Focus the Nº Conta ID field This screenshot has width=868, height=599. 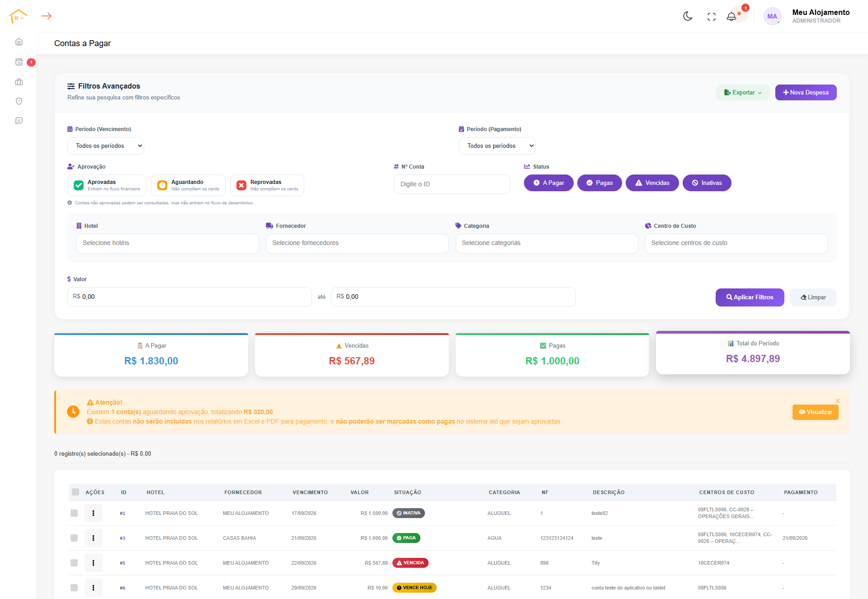pyautogui.click(x=452, y=184)
